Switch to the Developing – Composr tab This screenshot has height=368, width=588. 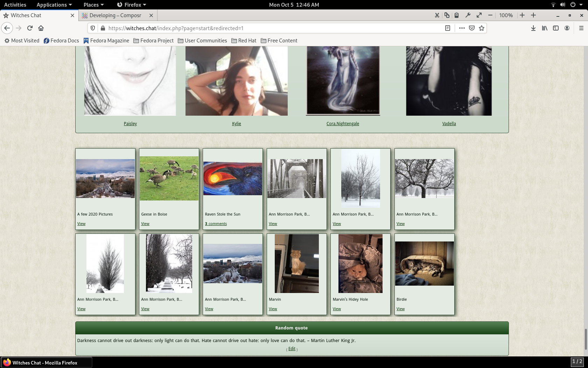pos(115,15)
